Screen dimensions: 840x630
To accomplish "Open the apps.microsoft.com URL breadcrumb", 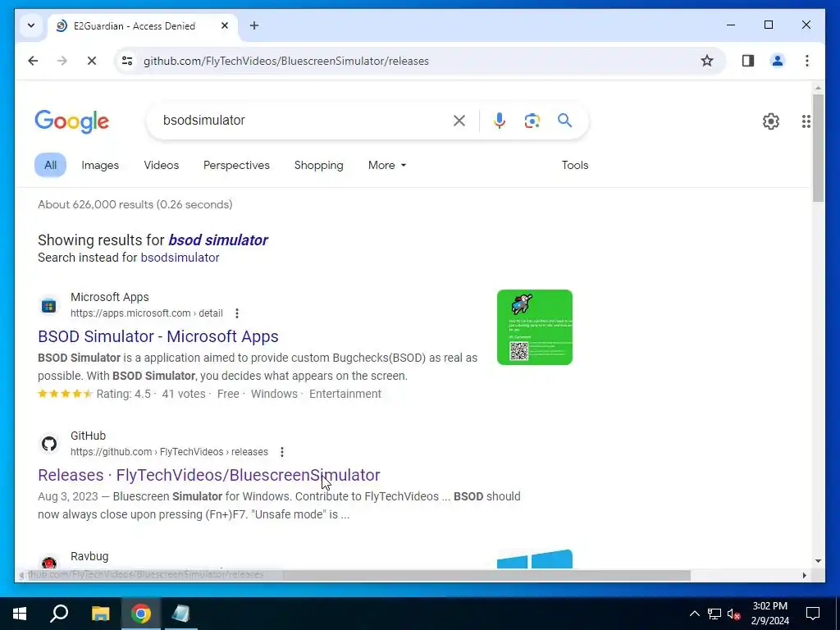I will 146,313.
